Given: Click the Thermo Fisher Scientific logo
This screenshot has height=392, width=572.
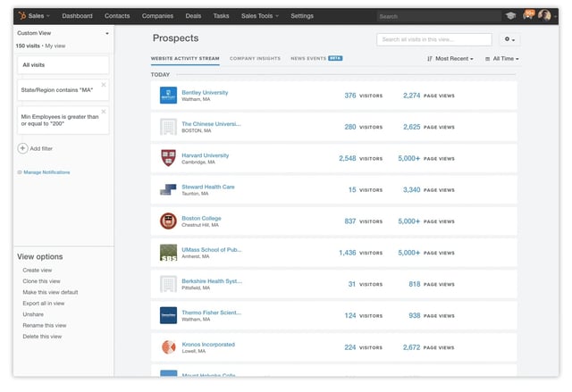Looking at the screenshot, I should (x=168, y=315).
